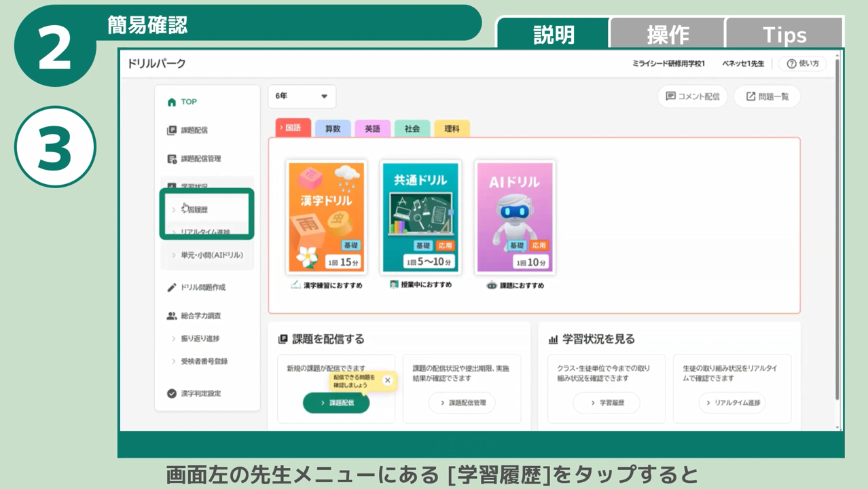Click the scrollbar up arrow
Screen dimensions: 868x489
(x=837, y=55)
